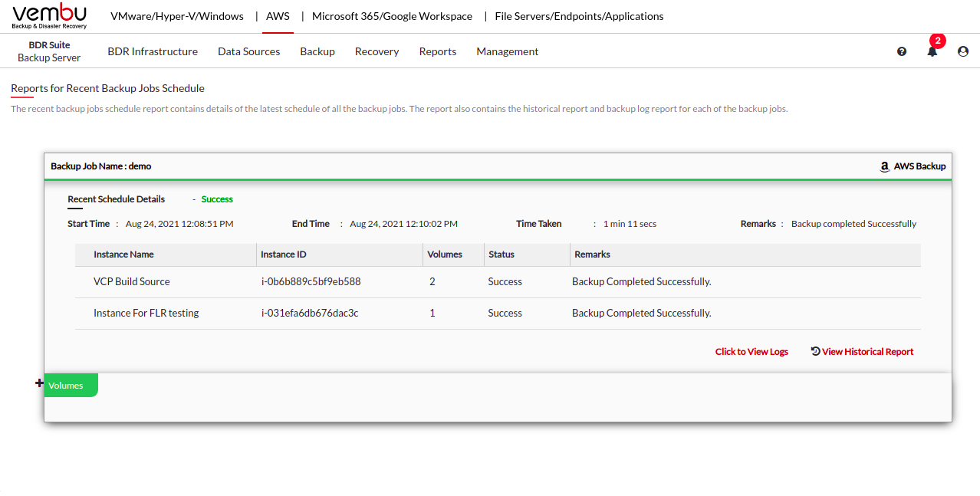Image resolution: width=980 pixels, height=496 pixels.
Task: Click instance ID i-0b6b889c5bf9eb588
Action: pos(311,281)
